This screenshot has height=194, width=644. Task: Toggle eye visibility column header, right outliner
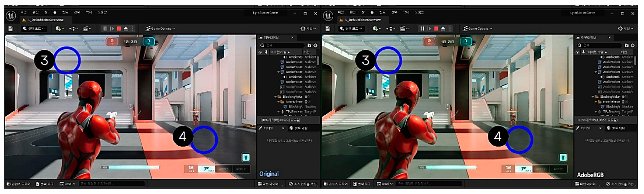[x=577, y=52]
